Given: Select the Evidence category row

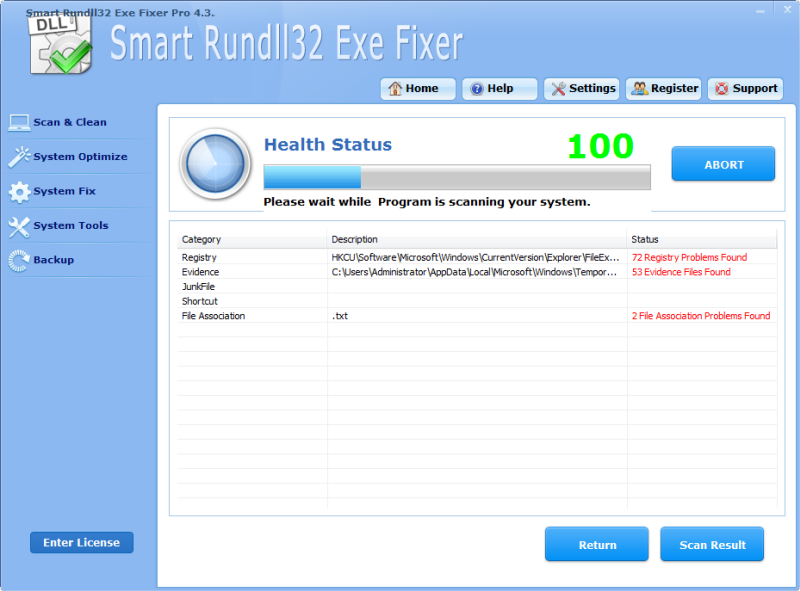Looking at the screenshot, I should [477, 272].
